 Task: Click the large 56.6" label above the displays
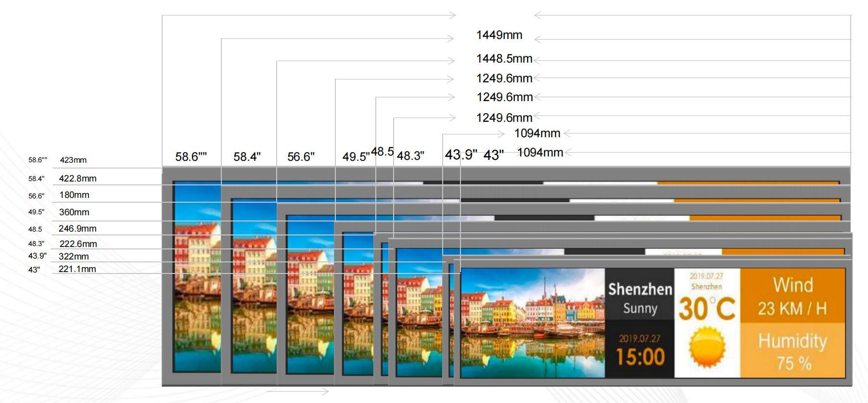(x=301, y=157)
